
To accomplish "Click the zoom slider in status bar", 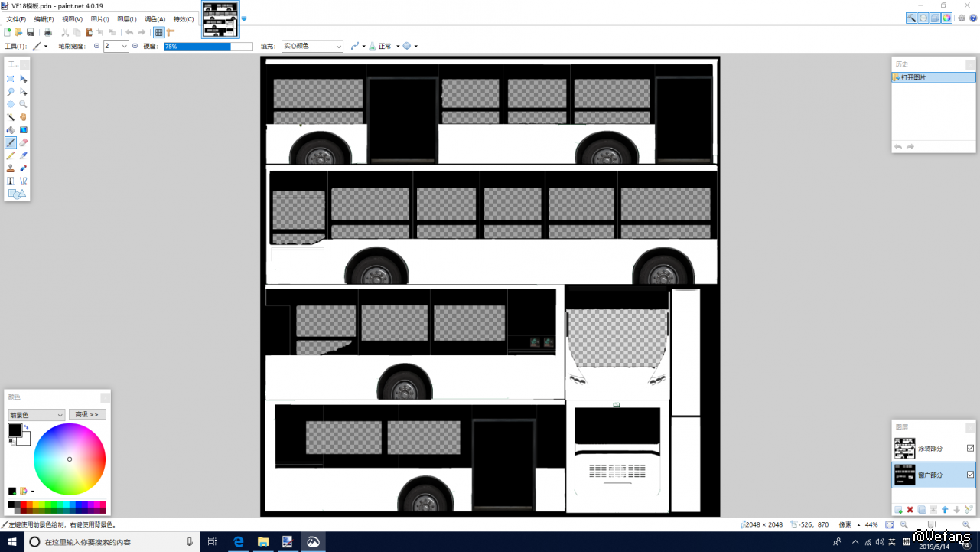I will click(x=931, y=524).
